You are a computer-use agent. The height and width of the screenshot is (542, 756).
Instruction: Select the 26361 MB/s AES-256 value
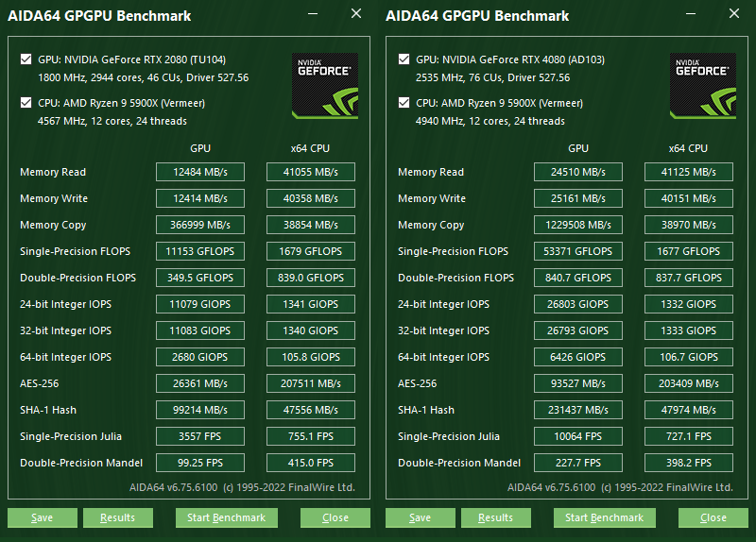200,384
